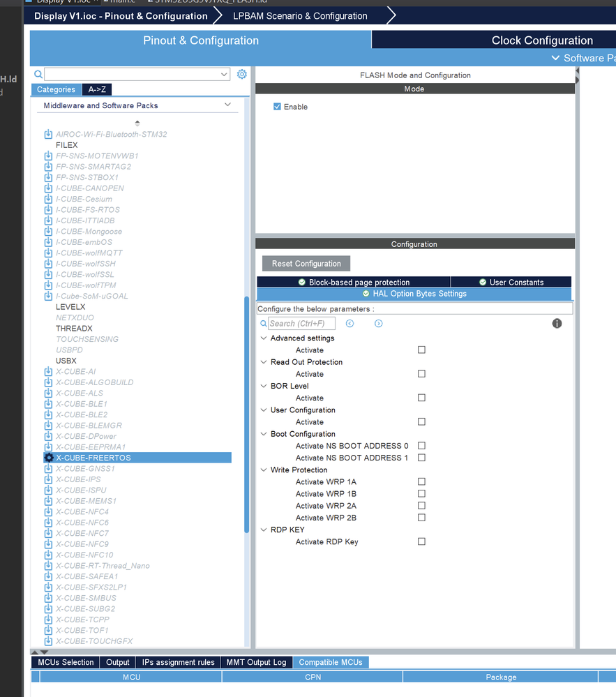This screenshot has width=616, height=697.
Task: Click the download icon beside AIROC-Wi-Fi-Bluetooth-STM32
Action: tap(48, 134)
